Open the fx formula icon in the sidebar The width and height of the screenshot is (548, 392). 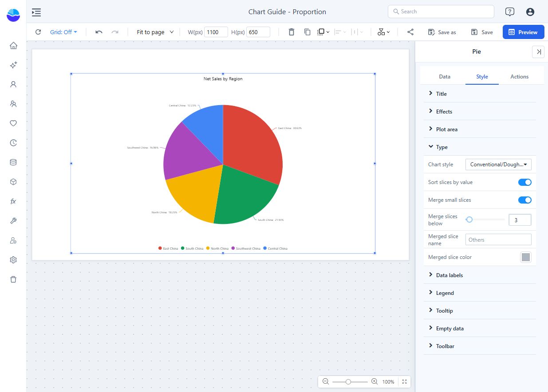(x=13, y=201)
